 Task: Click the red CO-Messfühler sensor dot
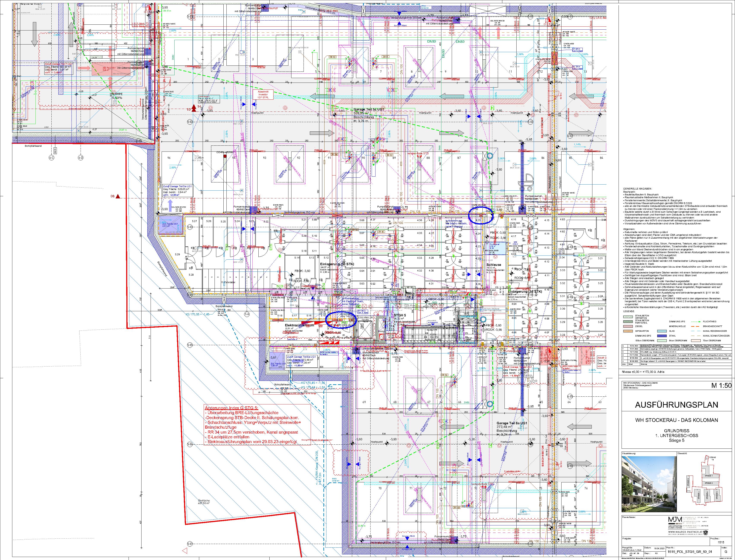pyautogui.click(x=225, y=156)
